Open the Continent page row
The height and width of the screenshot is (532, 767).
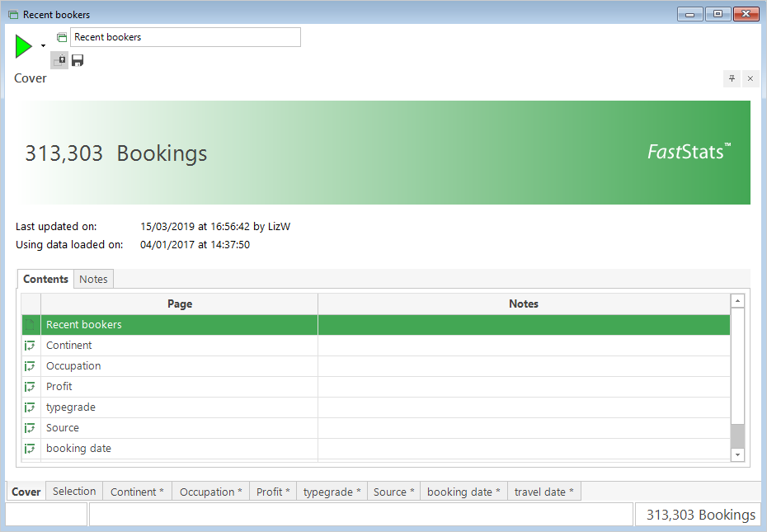click(x=376, y=346)
